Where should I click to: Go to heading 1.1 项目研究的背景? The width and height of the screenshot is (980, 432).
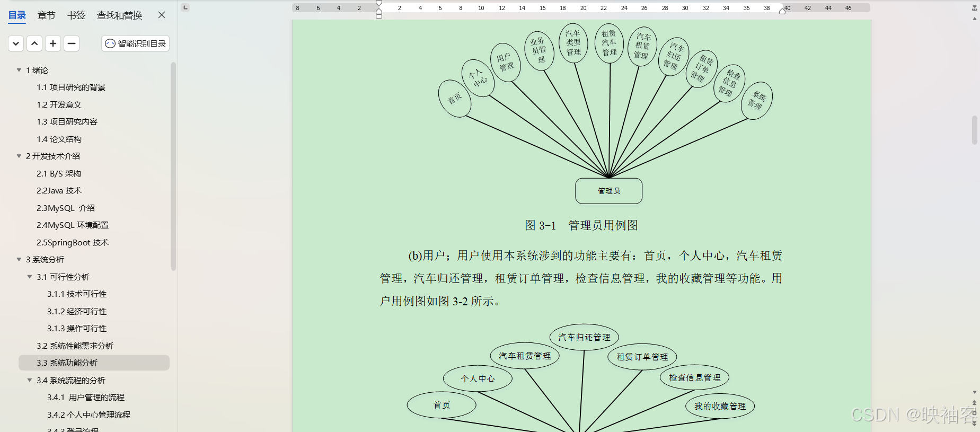pos(71,87)
